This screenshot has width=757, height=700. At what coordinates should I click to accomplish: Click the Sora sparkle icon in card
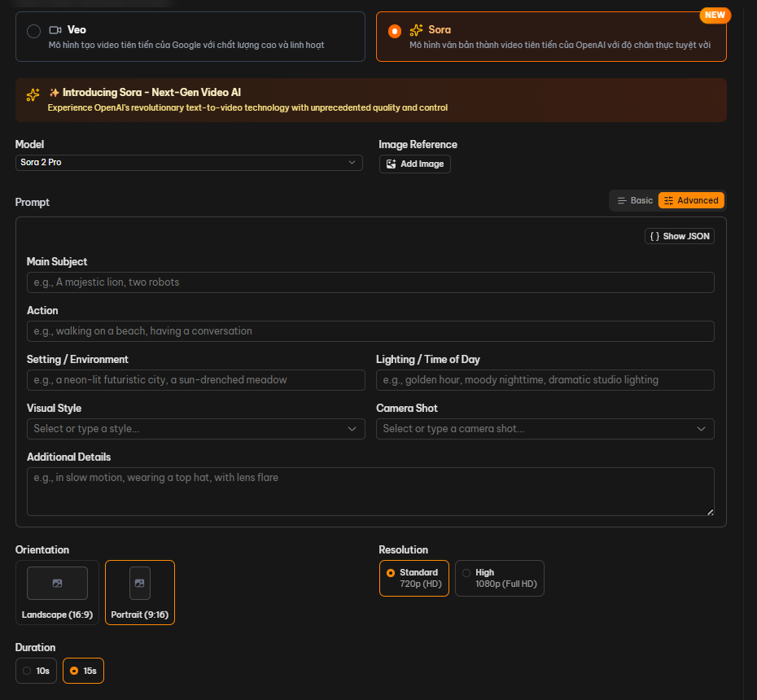coord(416,30)
